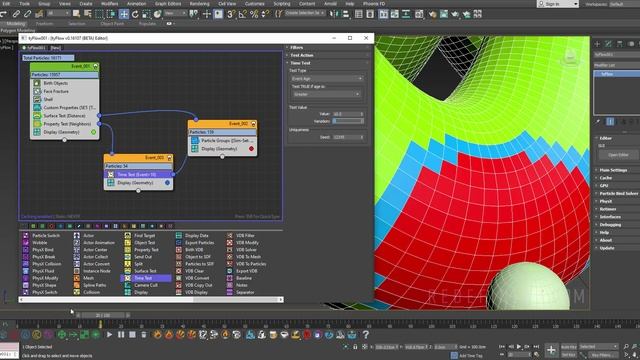Click the Select and Rotate tool

point(135,14)
